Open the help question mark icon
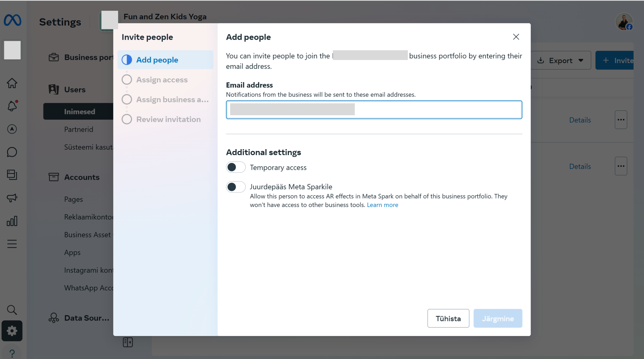Viewport: 644px width, 359px height. click(12, 353)
